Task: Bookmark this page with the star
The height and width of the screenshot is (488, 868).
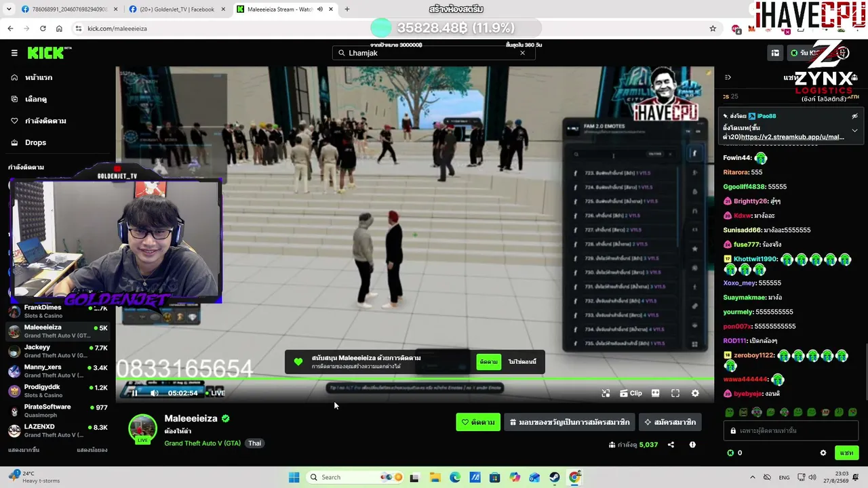Action: tap(713, 28)
